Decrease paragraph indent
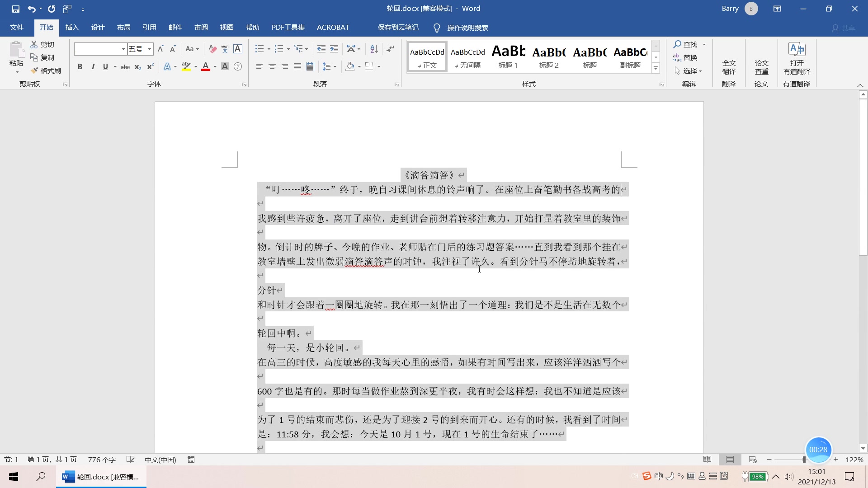 tap(321, 49)
